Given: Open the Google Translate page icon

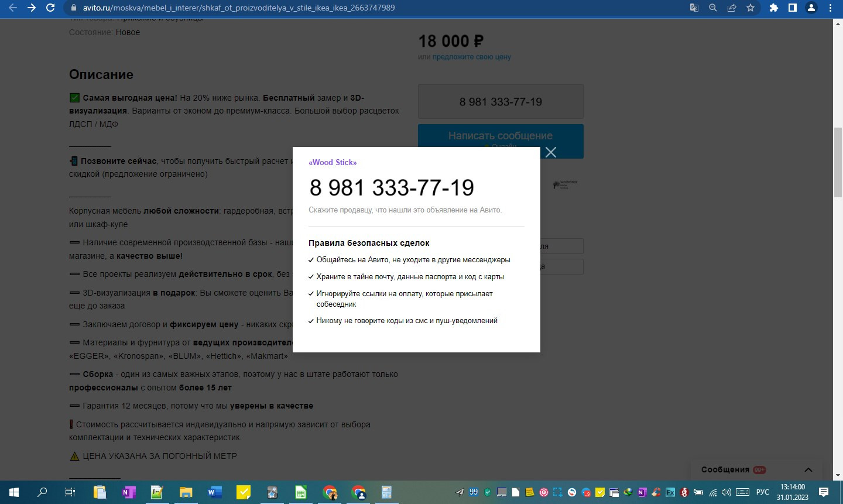Looking at the screenshot, I should tap(694, 8).
